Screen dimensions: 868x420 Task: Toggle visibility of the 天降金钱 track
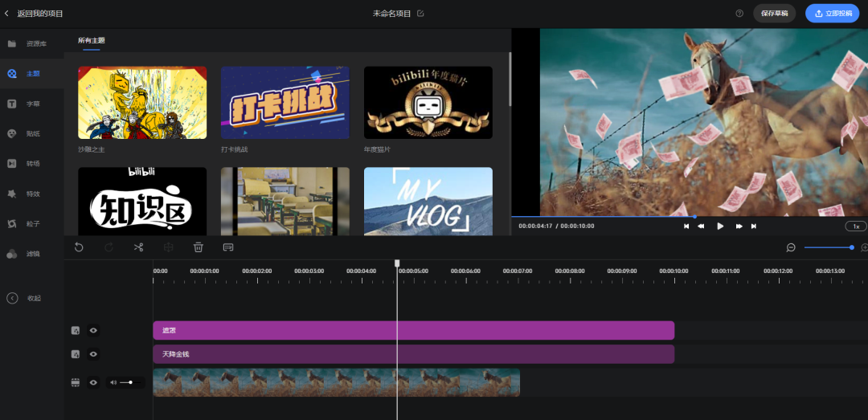coord(93,354)
